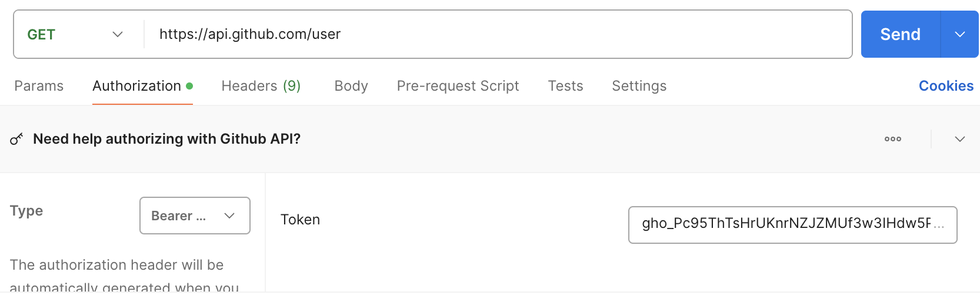
Task: Open the Tests tab
Action: point(565,86)
